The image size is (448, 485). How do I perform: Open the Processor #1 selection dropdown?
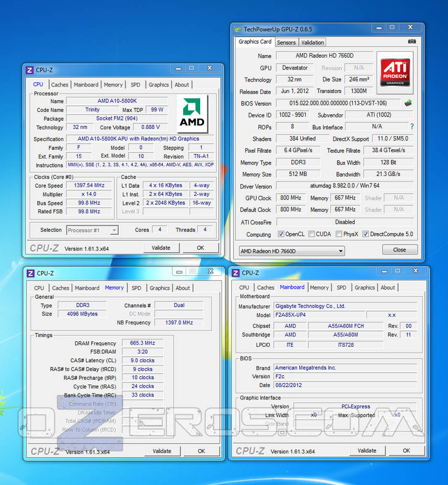point(92,230)
